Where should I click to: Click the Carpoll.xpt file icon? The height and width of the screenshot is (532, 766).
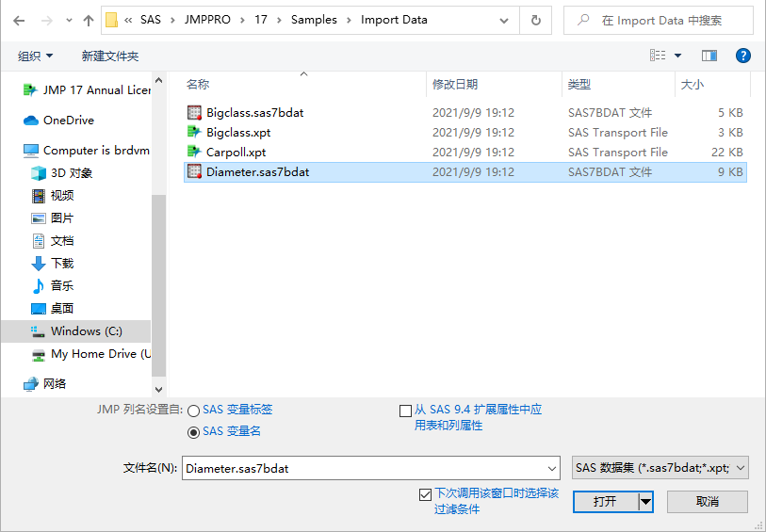pos(194,152)
